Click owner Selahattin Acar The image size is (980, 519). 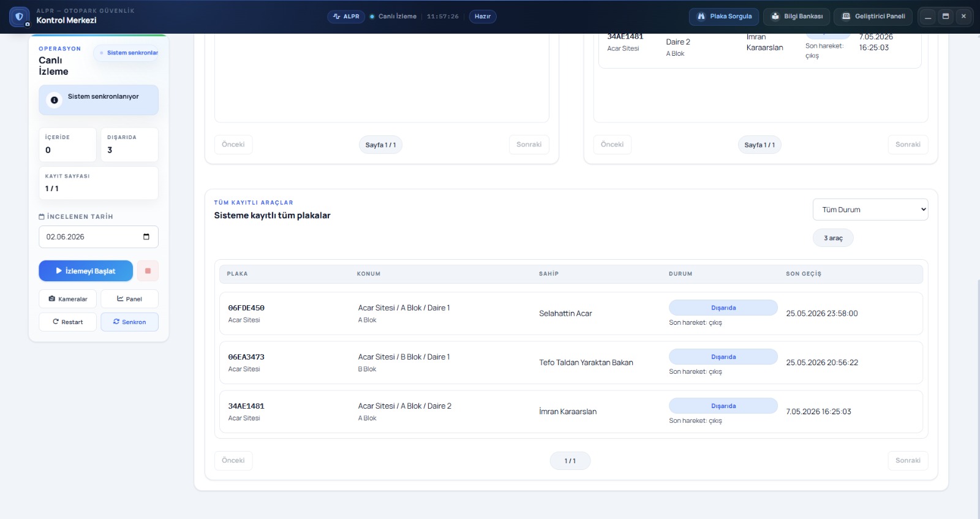[x=565, y=313]
